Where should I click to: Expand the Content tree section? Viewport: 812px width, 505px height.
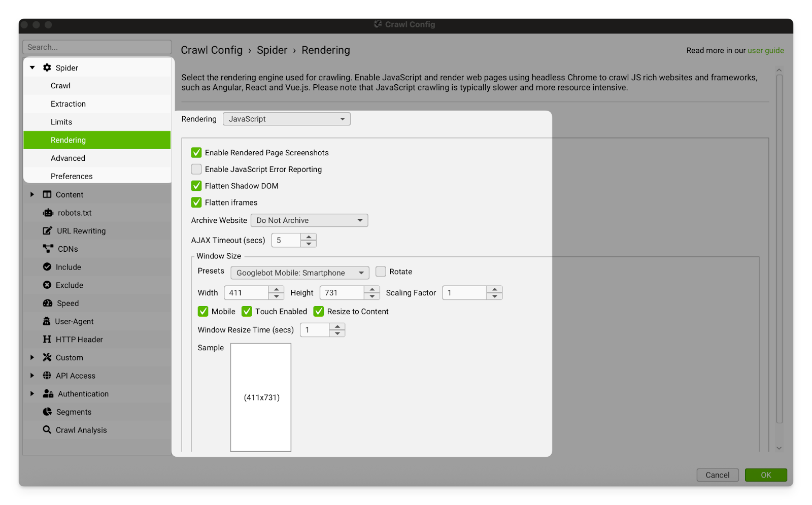tap(32, 194)
